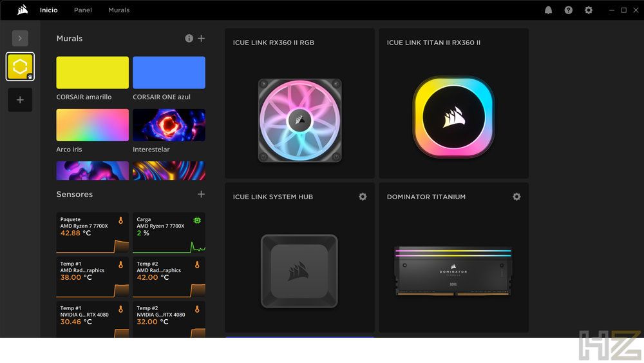Click thermometer icon on Paquete sensor
This screenshot has height=363, width=644.
point(121,221)
